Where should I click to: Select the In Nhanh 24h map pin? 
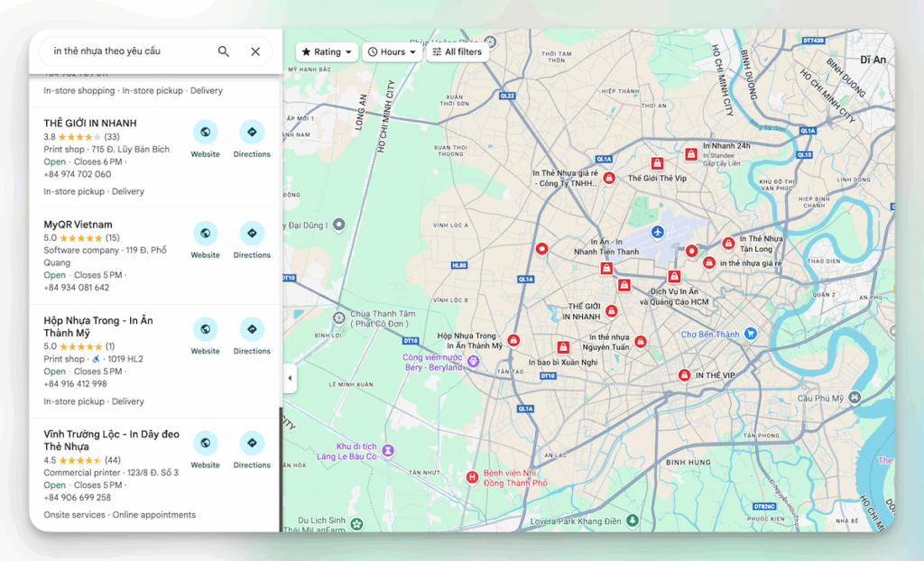tap(690, 154)
